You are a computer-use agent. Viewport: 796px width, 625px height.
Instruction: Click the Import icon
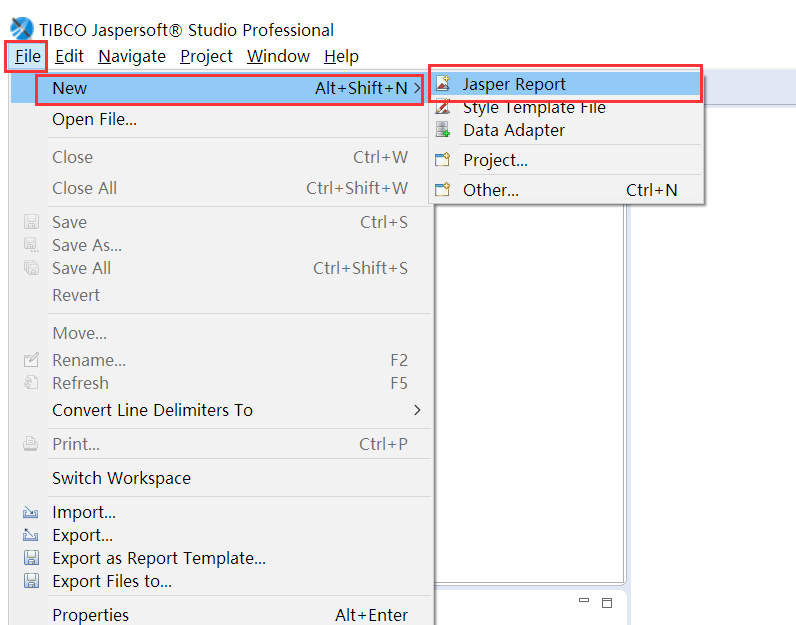[30, 513]
